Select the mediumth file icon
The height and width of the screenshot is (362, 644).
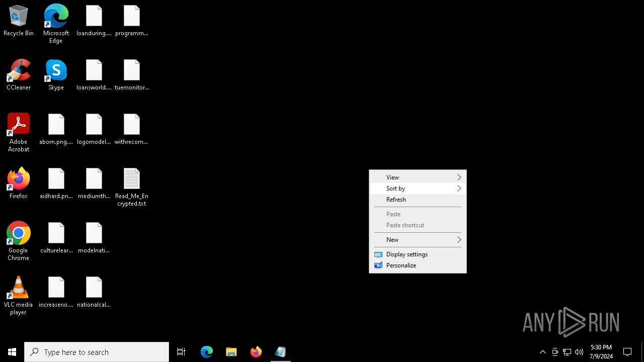(x=94, y=184)
